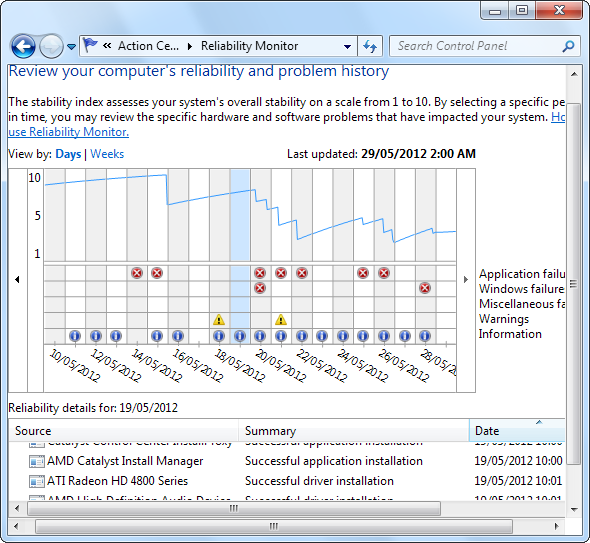The height and width of the screenshot is (543, 590).
Task: Select the information icon for 22/05/2012
Action: [x=302, y=336]
